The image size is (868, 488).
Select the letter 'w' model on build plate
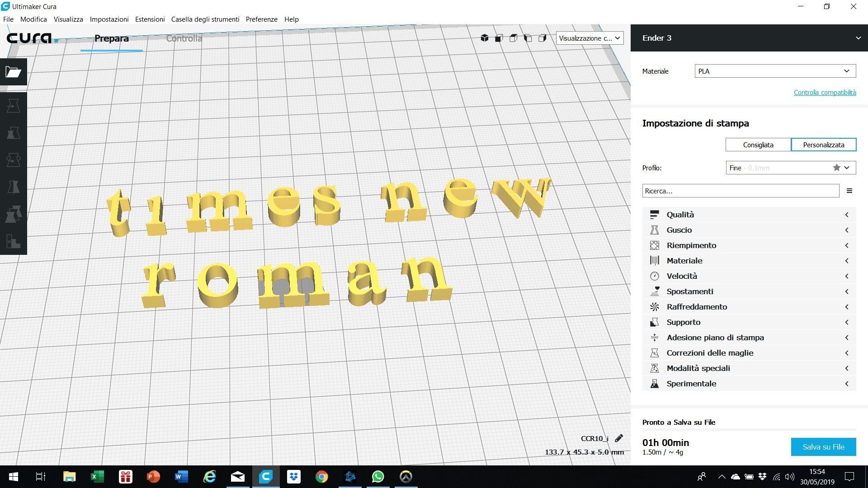pos(522,197)
